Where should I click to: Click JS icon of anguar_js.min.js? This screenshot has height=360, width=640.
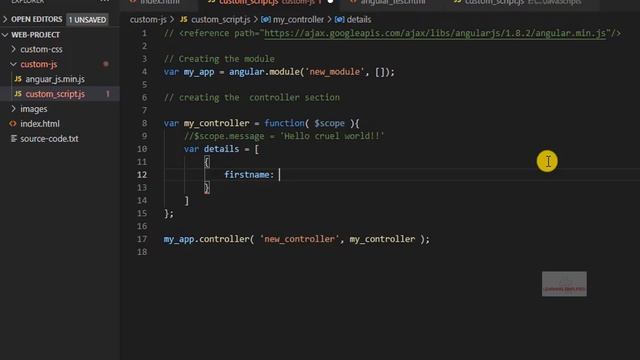click(x=18, y=79)
